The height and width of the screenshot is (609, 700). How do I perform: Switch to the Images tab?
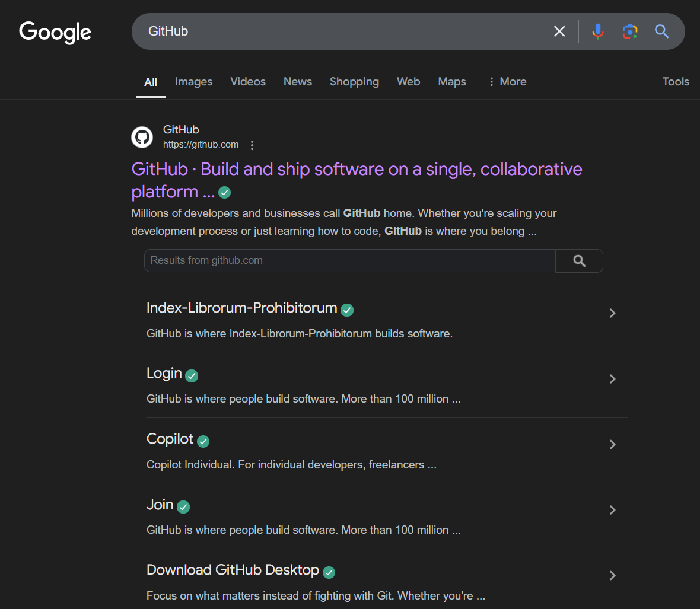tap(194, 82)
